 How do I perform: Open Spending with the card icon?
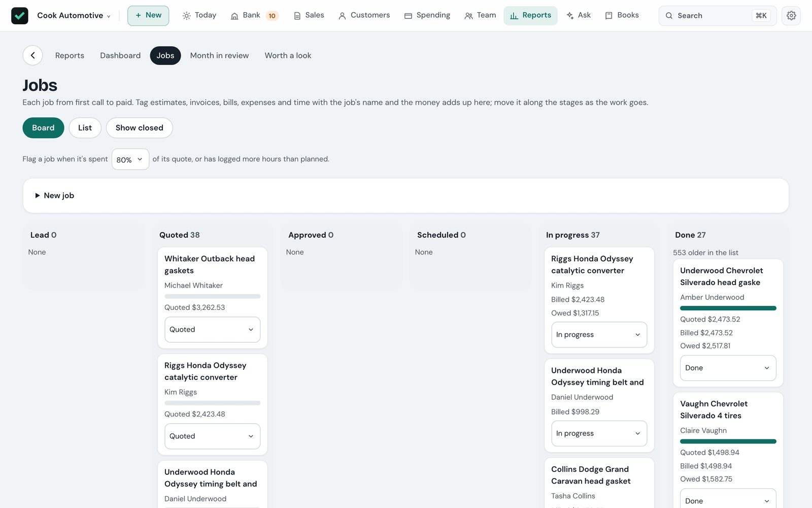coord(408,16)
